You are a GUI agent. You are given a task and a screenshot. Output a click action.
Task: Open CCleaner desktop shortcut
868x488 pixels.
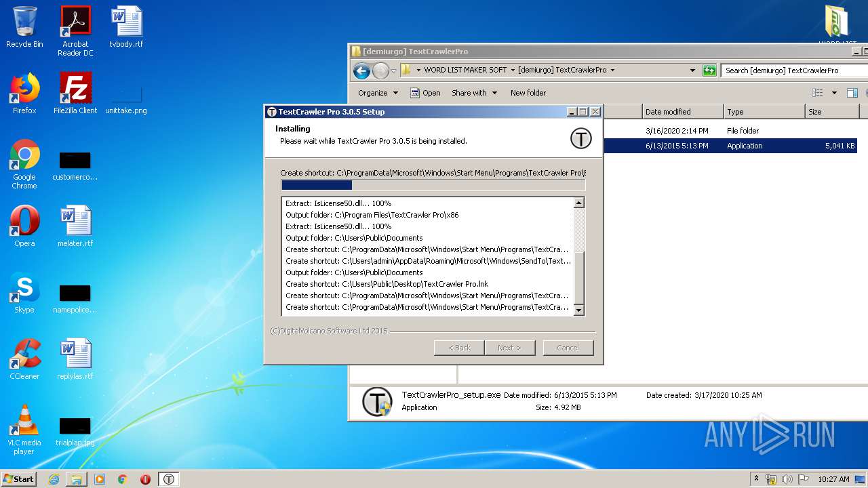click(24, 359)
